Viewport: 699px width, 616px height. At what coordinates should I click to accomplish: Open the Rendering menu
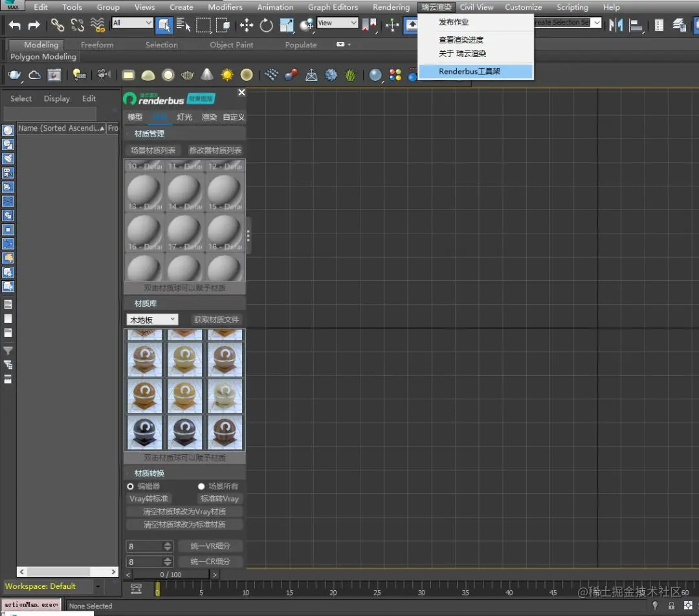pyautogui.click(x=391, y=7)
